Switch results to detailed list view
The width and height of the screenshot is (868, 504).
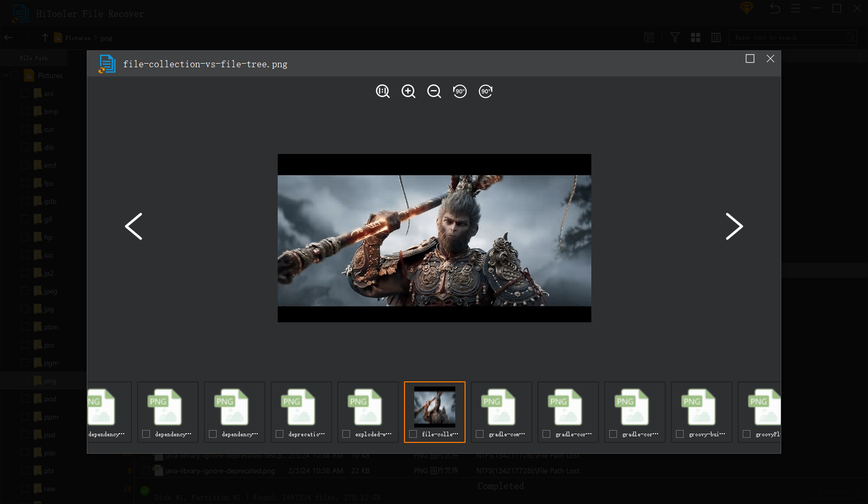click(716, 37)
